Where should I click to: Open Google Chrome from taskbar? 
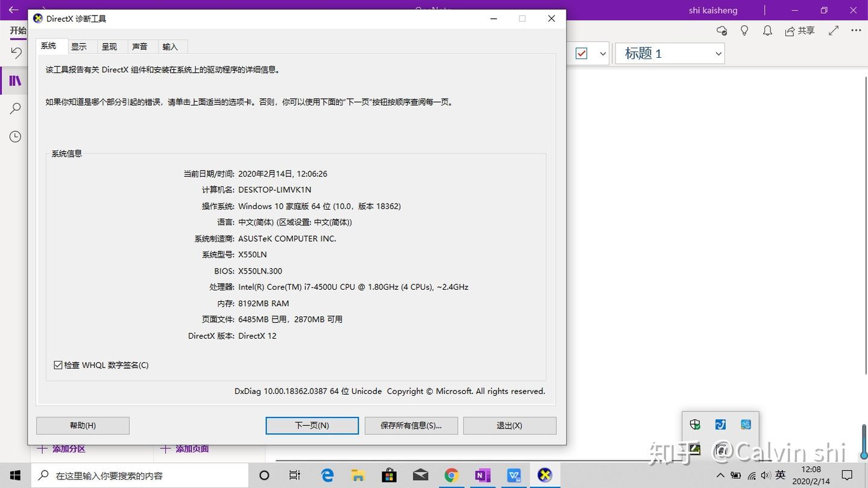click(451, 475)
